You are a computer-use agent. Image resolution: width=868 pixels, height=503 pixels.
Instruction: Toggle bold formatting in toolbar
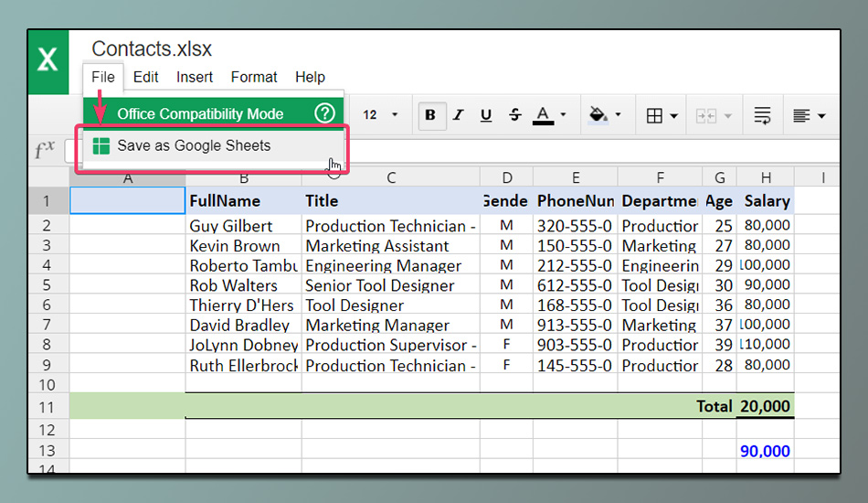click(x=430, y=115)
